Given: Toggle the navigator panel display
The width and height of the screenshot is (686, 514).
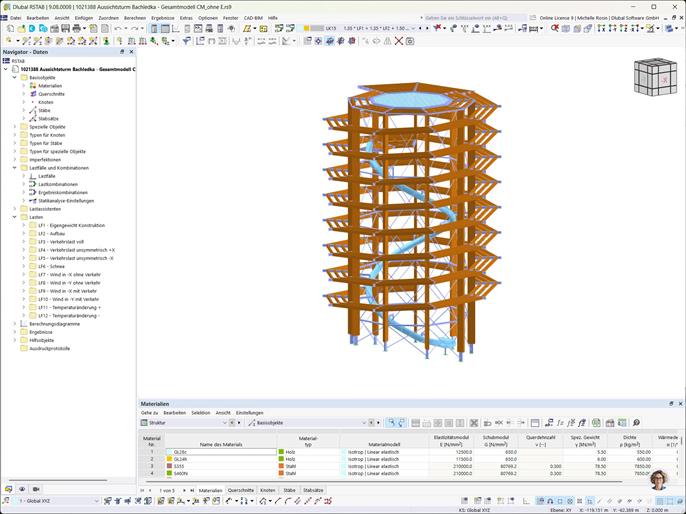Looking at the screenshot, I should (x=154, y=28).
